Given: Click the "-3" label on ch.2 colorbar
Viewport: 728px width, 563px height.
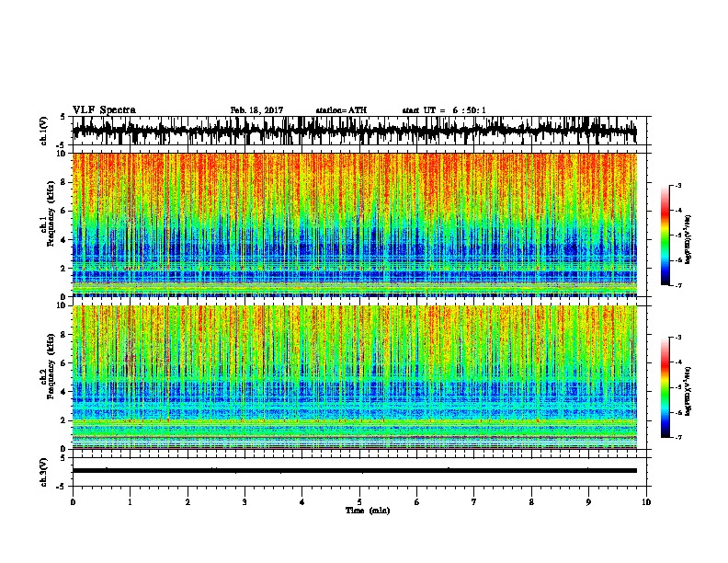Looking at the screenshot, I should pyautogui.click(x=678, y=338).
